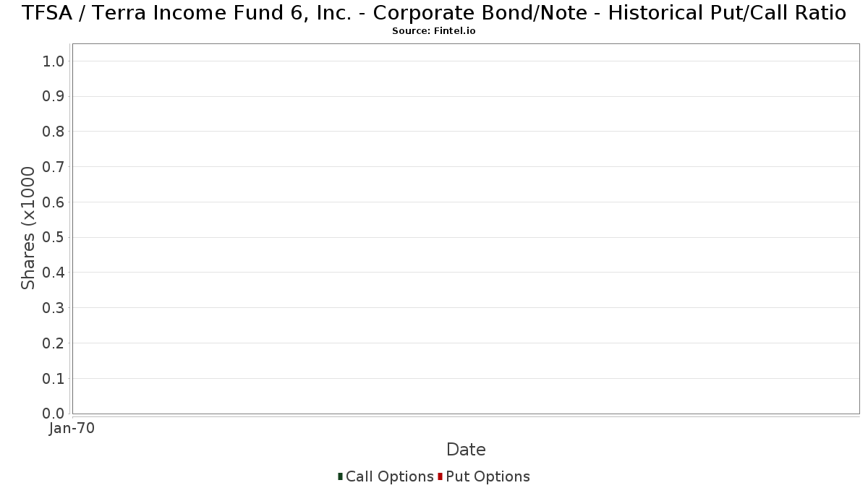868x488 pixels.
Task: Click the 0.5 y-axis tick label
Action: coord(54,238)
